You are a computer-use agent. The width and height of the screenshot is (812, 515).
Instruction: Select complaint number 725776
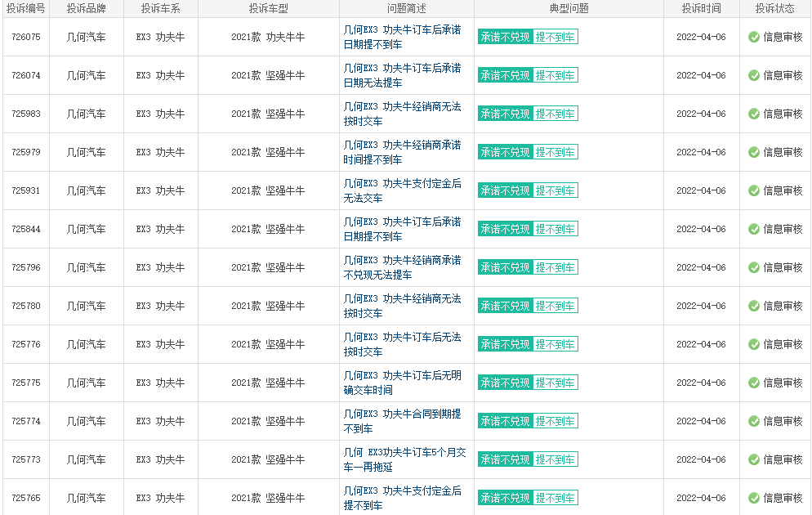pyautogui.click(x=26, y=344)
